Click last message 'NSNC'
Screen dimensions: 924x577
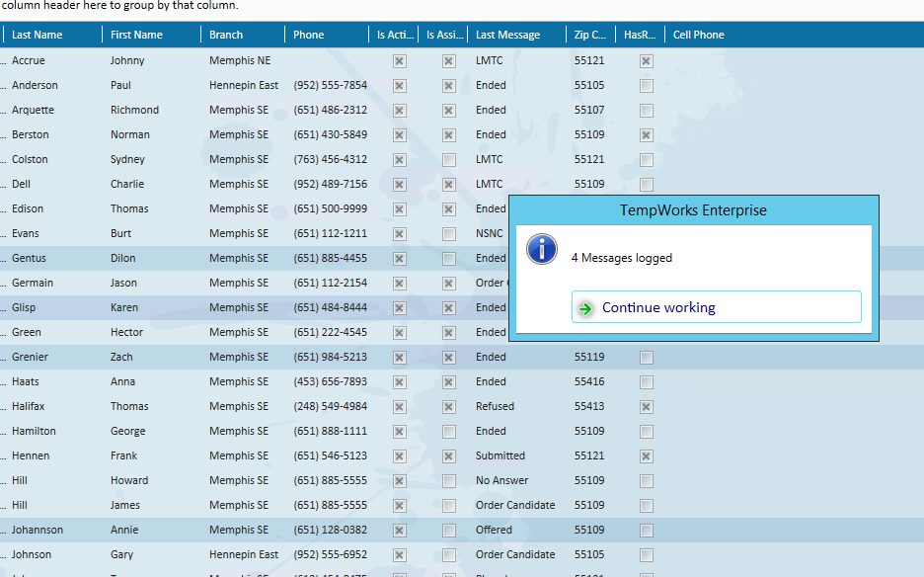[489, 233]
